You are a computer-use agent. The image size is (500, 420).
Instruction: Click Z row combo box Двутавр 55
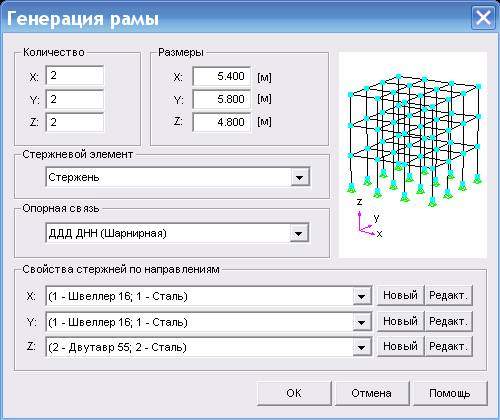209,347
